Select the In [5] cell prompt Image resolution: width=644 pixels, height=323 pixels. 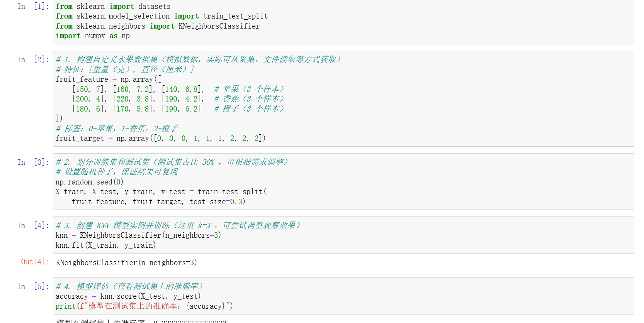point(33,286)
